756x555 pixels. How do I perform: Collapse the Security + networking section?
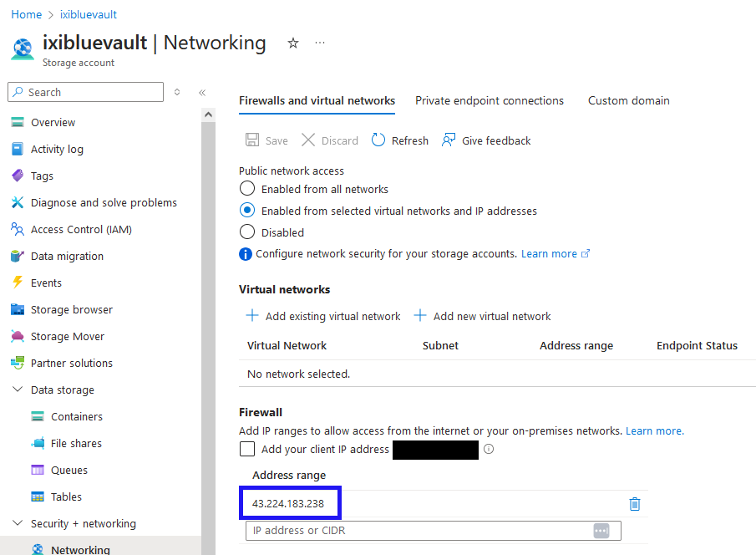pos(18,523)
